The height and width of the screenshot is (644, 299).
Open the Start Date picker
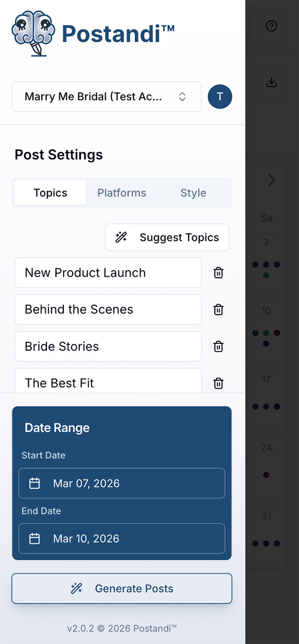(x=122, y=483)
